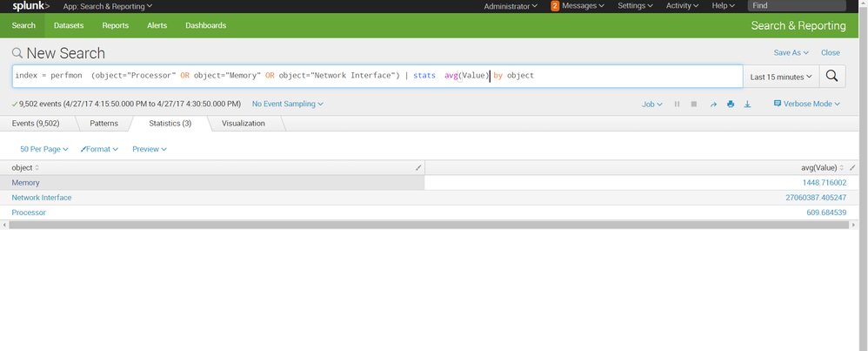The image size is (868, 351).
Task: Sort by the avg(Value) column header
Action: click(x=818, y=167)
